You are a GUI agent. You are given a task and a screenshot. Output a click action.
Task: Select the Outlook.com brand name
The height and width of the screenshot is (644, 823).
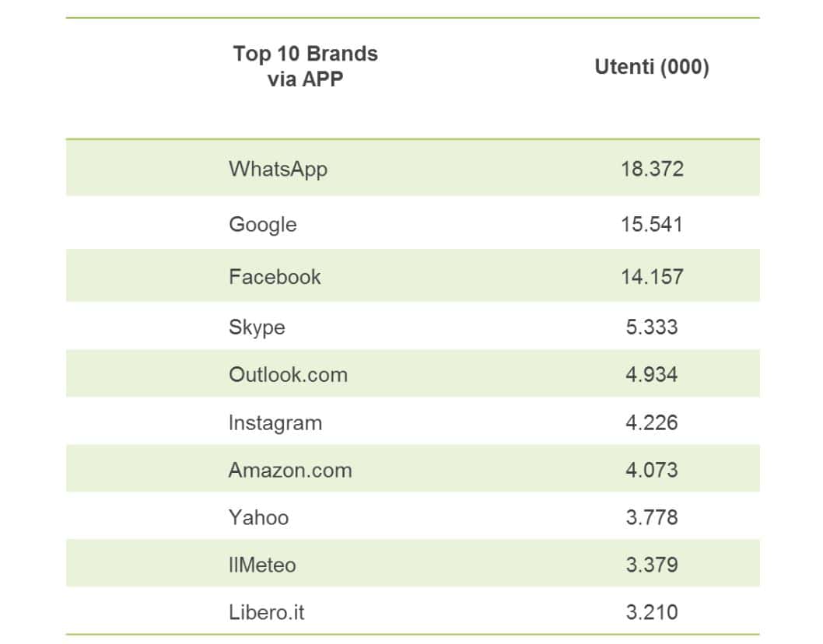coord(288,374)
